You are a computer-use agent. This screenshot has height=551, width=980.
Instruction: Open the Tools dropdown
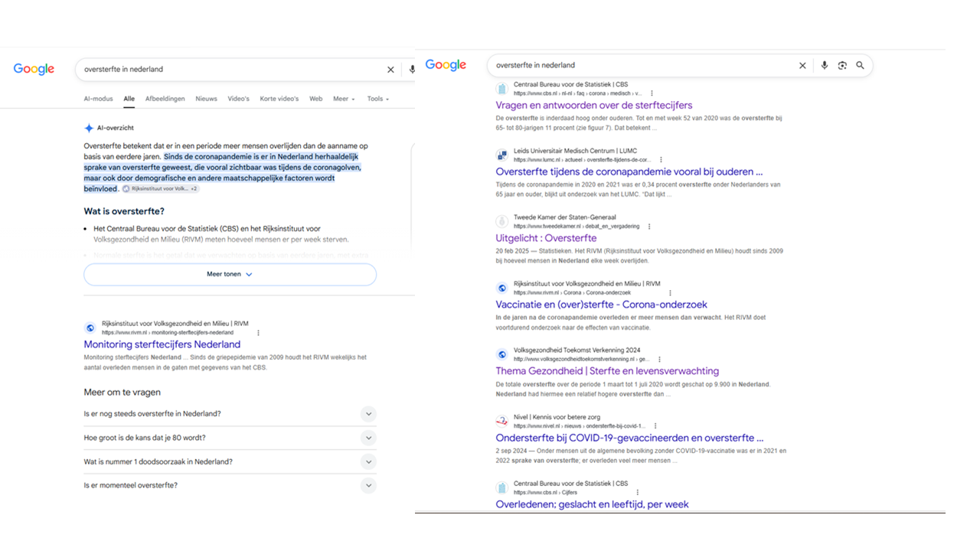pyautogui.click(x=377, y=99)
